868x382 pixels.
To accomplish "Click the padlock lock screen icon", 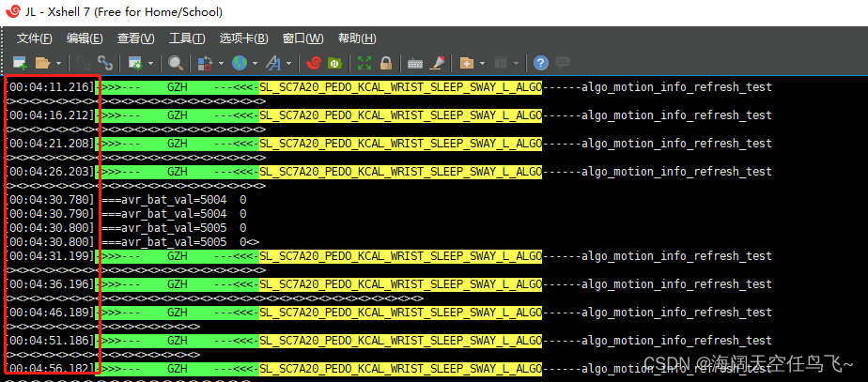I will [x=386, y=63].
